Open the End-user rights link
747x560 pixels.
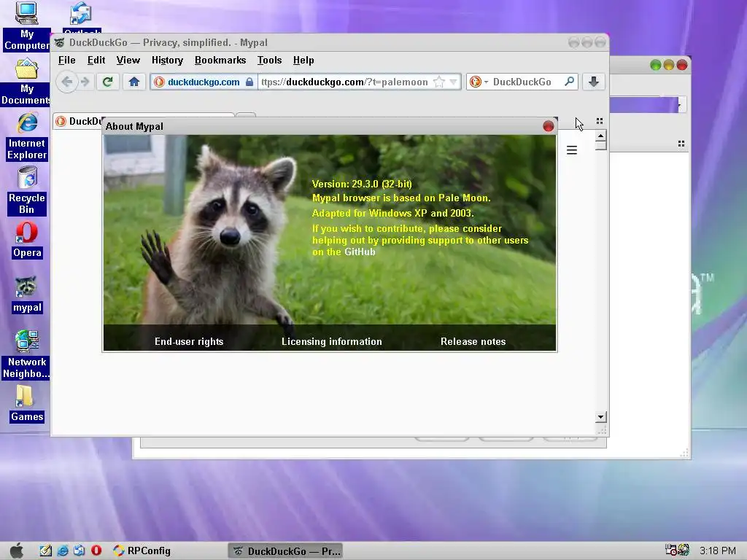(x=189, y=341)
